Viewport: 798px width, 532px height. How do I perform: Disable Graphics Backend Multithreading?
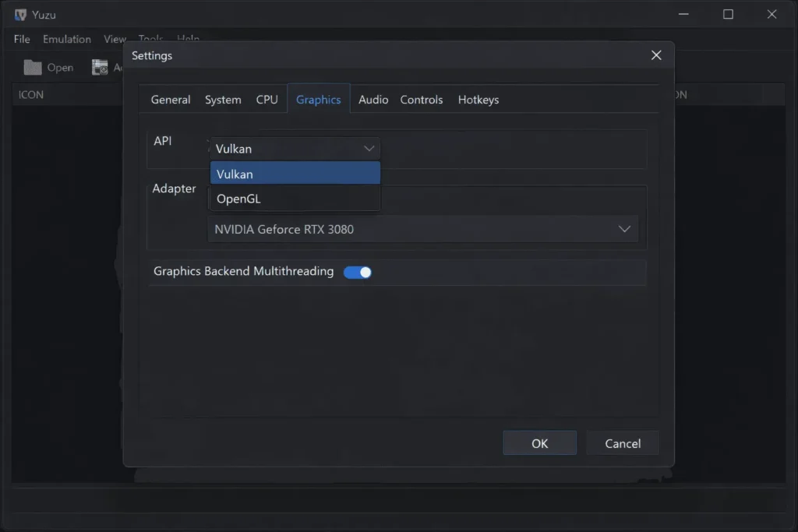click(358, 272)
